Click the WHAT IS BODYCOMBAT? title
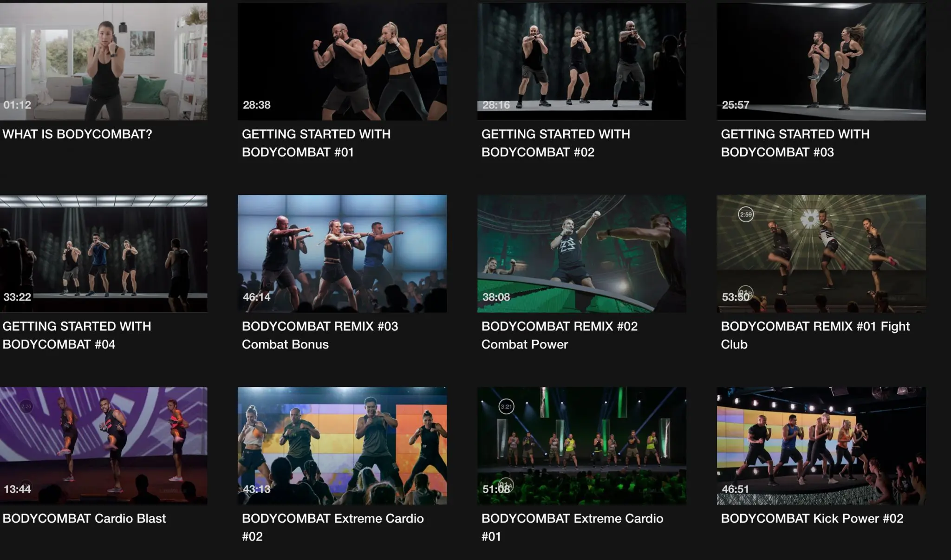This screenshot has height=560, width=951. [x=77, y=134]
